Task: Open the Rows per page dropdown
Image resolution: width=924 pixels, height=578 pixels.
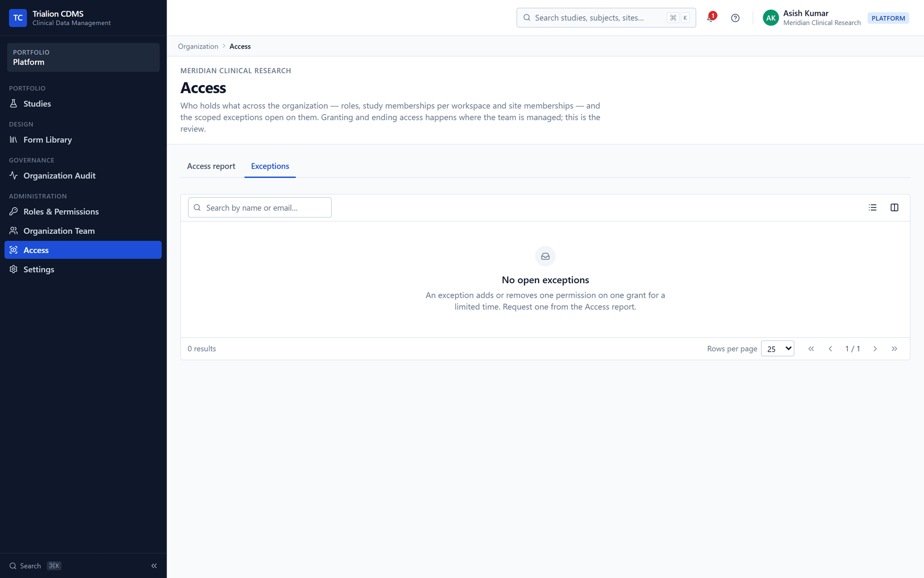Action: click(x=777, y=349)
